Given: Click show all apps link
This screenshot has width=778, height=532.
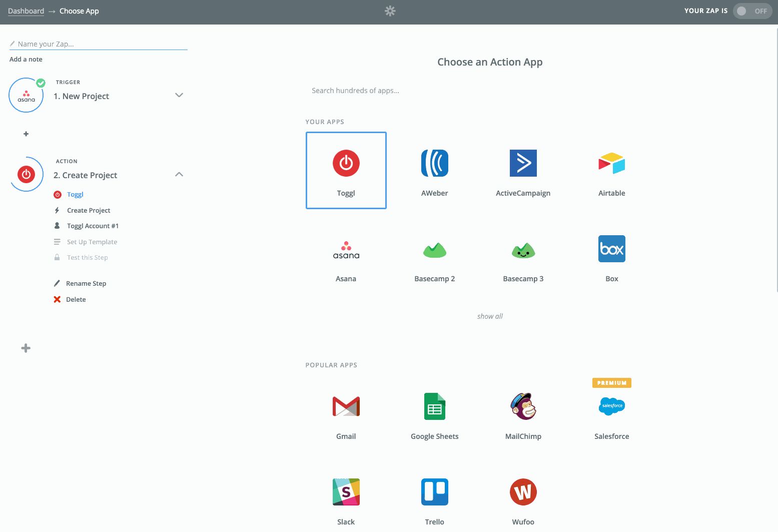Looking at the screenshot, I should point(490,316).
